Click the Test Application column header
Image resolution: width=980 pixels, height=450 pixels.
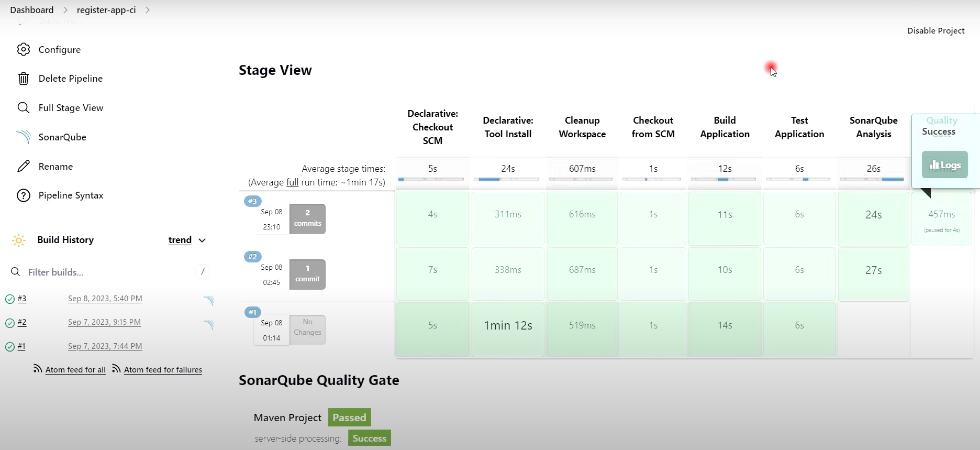point(799,127)
